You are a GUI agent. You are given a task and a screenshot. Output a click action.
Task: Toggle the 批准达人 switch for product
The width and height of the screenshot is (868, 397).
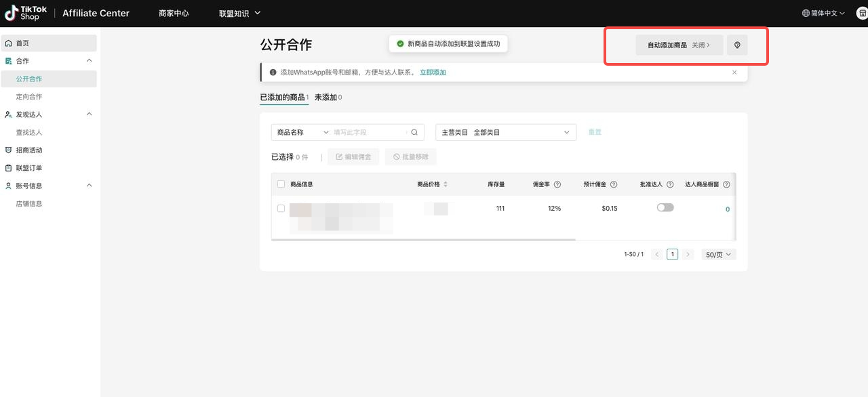point(665,208)
